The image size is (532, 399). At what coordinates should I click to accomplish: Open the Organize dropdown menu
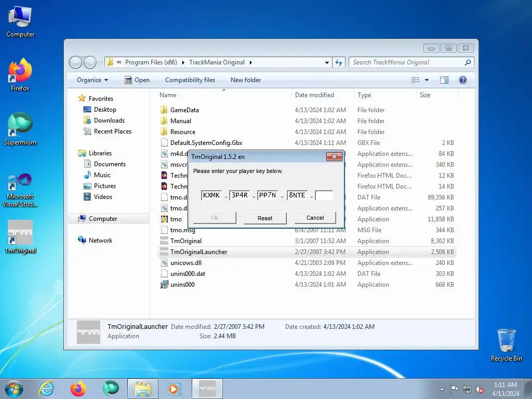[x=92, y=80]
